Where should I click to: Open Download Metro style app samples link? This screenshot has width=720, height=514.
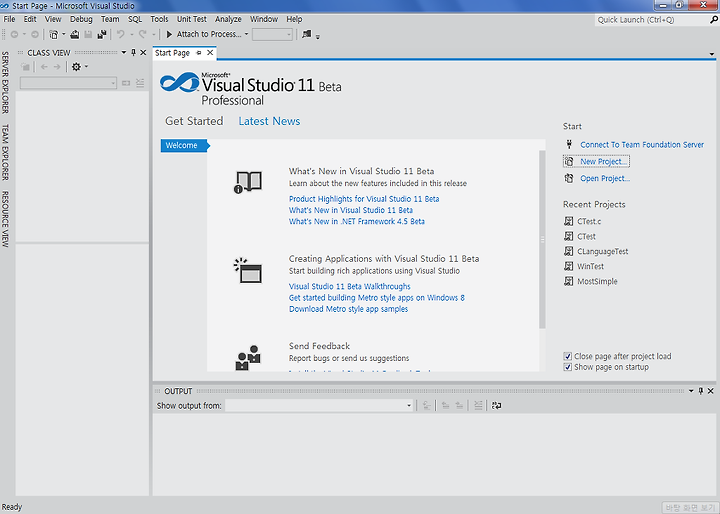pyautogui.click(x=349, y=309)
